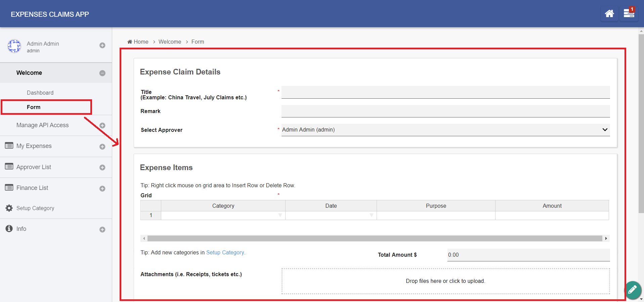Viewport: 644px width, 302px height.
Task: Collapse the Welcome menu section
Action: [102, 73]
